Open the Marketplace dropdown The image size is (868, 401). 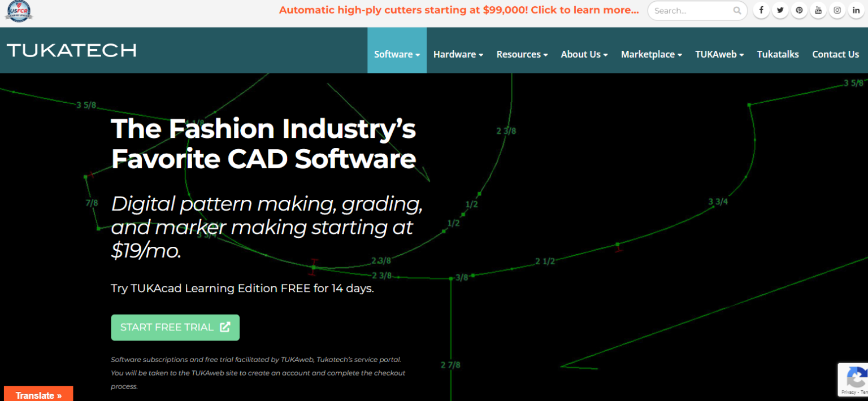tap(651, 54)
